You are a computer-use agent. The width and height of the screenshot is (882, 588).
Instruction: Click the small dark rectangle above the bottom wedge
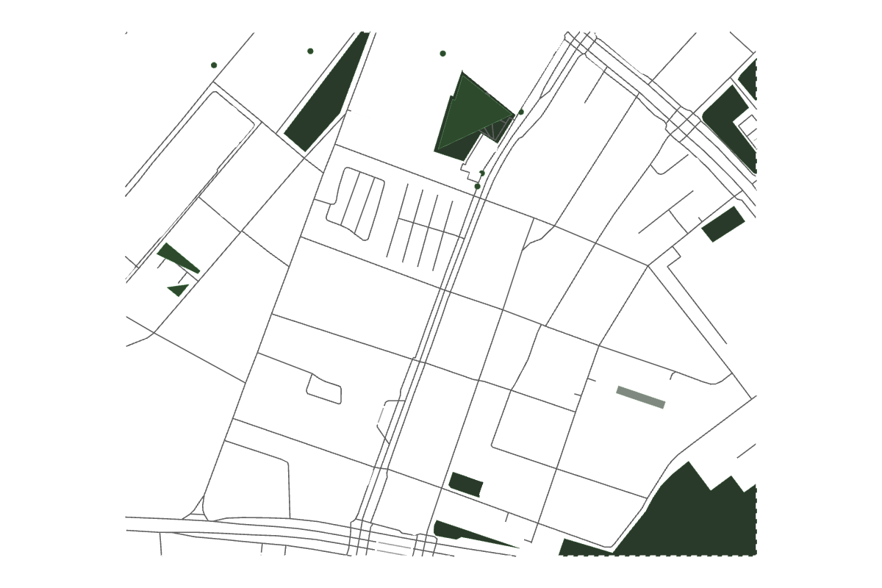(x=466, y=484)
